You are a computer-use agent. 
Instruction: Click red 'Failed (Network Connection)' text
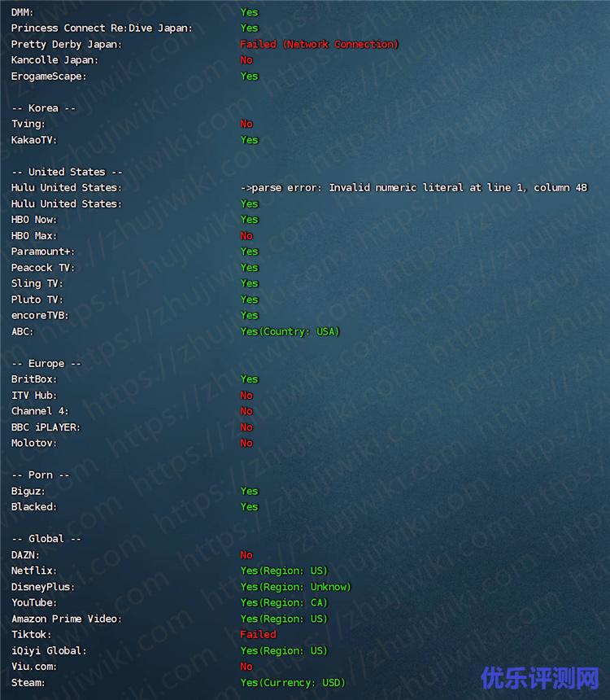tap(319, 44)
